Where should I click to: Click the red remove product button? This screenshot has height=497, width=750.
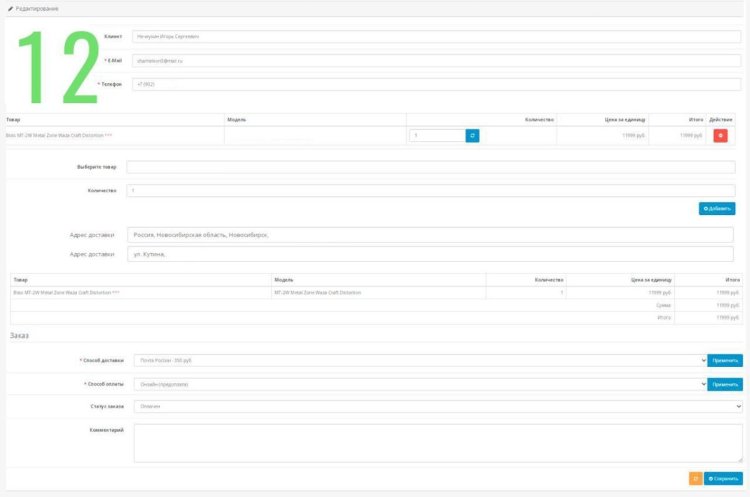tap(720, 135)
